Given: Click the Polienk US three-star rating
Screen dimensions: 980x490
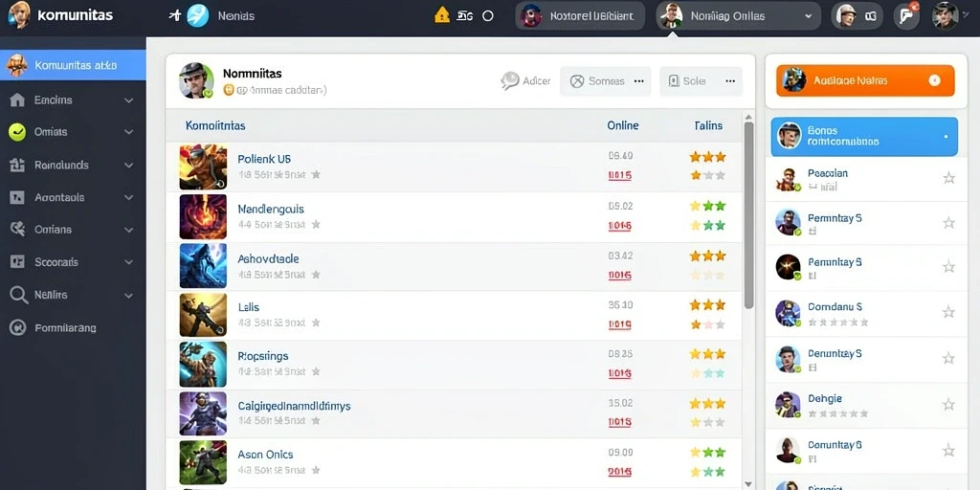Looking at the screenshot, I should click(707, 157).
